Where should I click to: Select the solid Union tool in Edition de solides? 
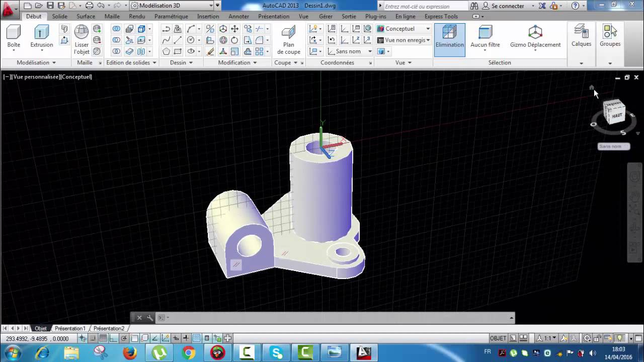pos(116,29)
